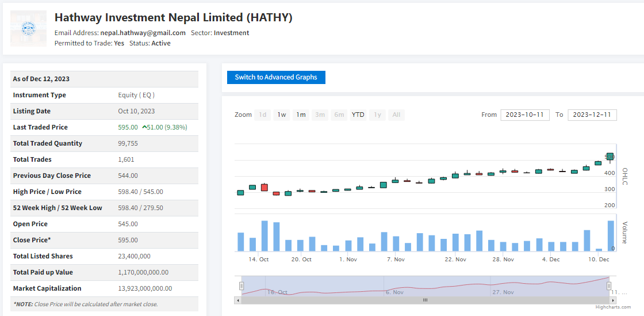Choose the All zoom option
The image size is (644, 316).
[396, 115]
